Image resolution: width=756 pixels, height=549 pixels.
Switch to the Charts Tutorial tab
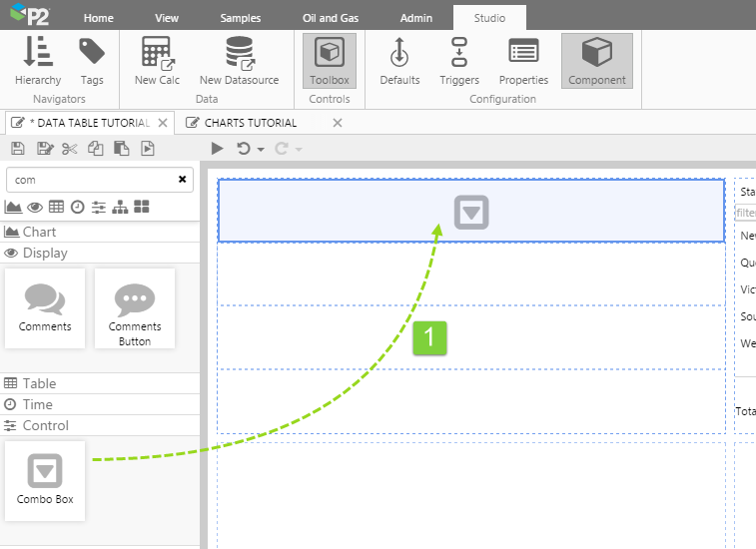(251, 123)
